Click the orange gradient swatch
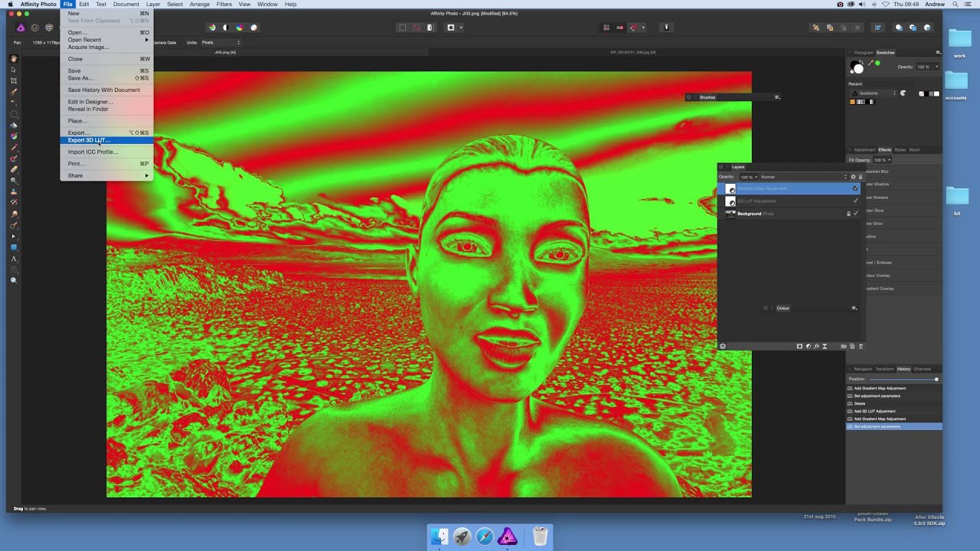Screen dimensions: 980x551 [x=854, y=102]
